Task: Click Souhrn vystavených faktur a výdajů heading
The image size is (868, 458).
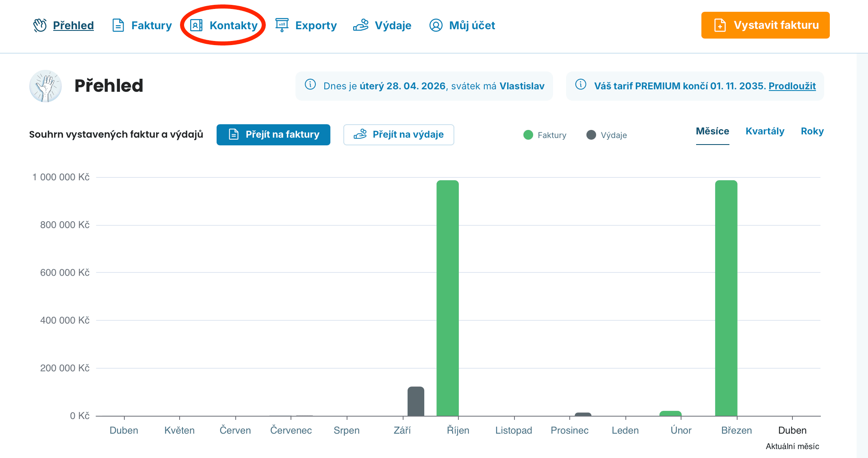Action: (x=116, y=134)
